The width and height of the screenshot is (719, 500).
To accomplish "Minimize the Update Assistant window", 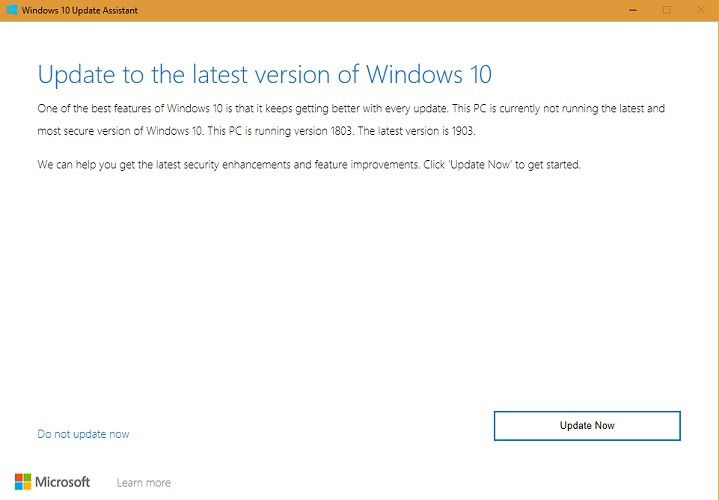I will 633,10.
